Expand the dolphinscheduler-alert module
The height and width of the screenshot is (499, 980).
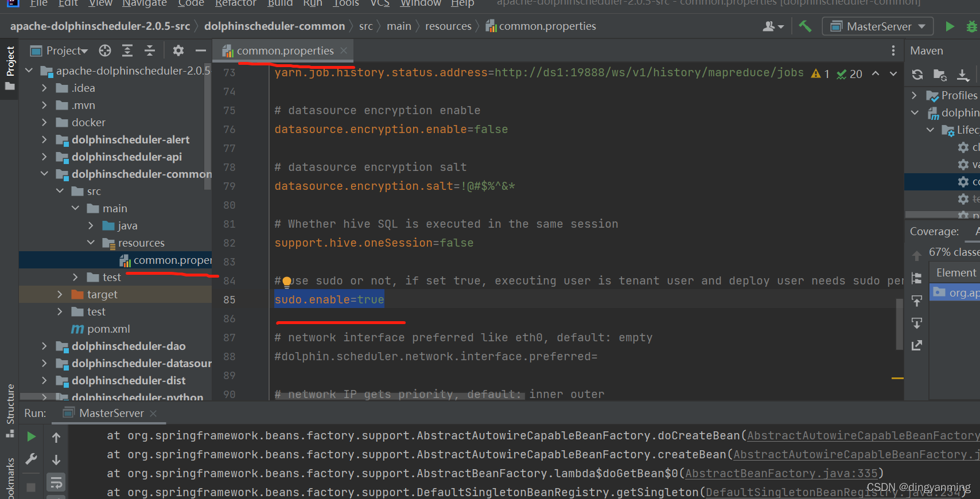[44, 140]
